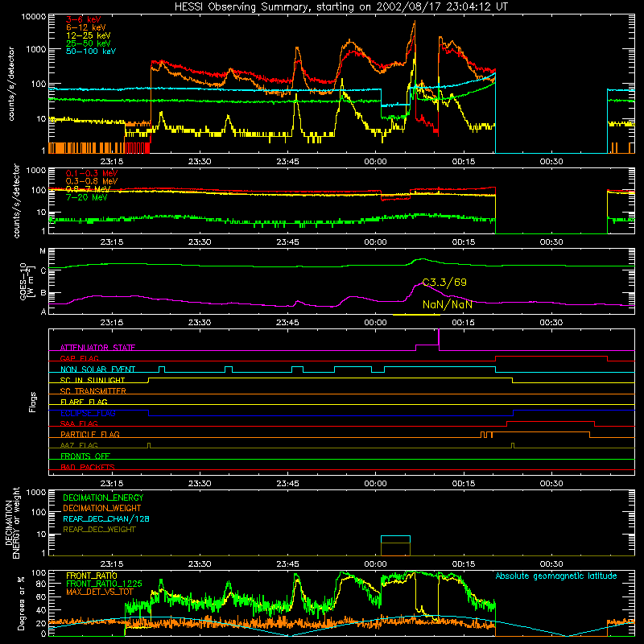644x644 pixels.
Task: Select the SC_TRANSMITTER flag label
Action: pos(93,391)
